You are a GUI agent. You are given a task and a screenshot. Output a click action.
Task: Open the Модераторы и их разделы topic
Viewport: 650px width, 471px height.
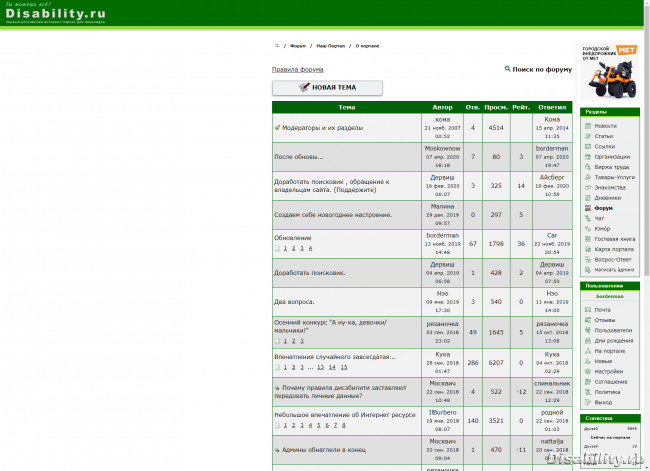click(x=318, y=128)
